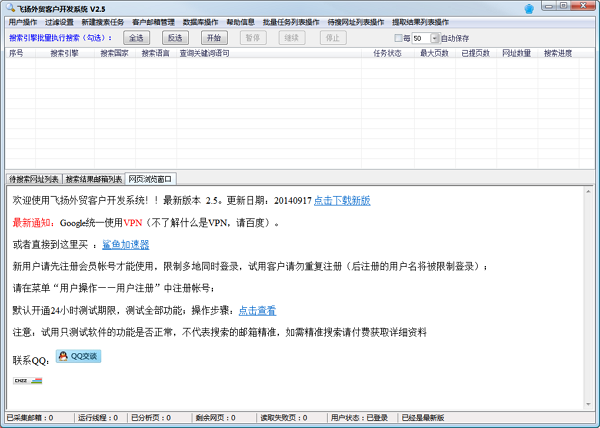
Task: Click the 停止 stop button
Action: [333, 37]
